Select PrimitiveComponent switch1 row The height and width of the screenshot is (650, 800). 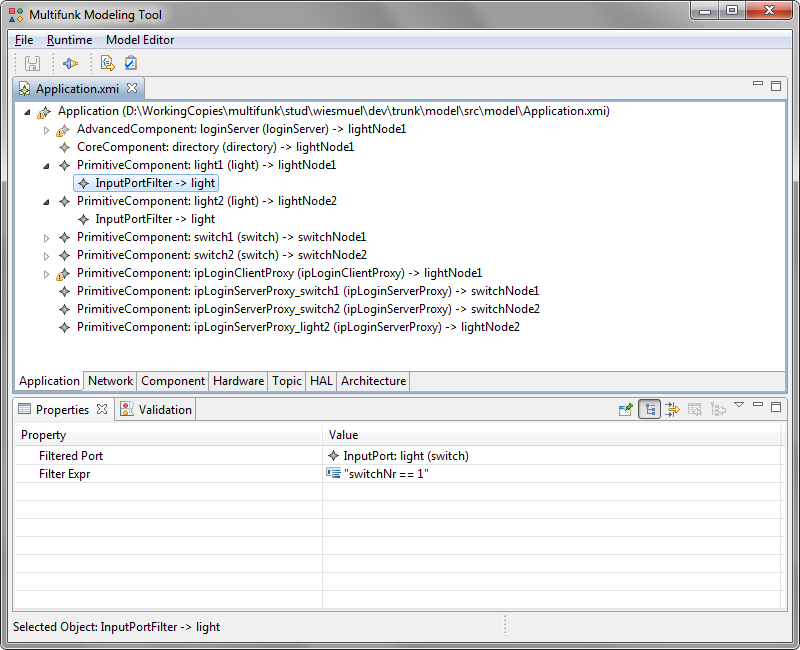(221, 237)
